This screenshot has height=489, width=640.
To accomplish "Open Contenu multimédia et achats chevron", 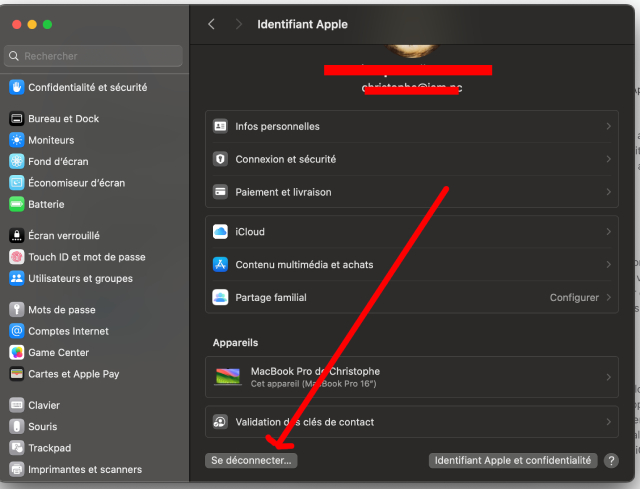I will [x=609, y=265].
